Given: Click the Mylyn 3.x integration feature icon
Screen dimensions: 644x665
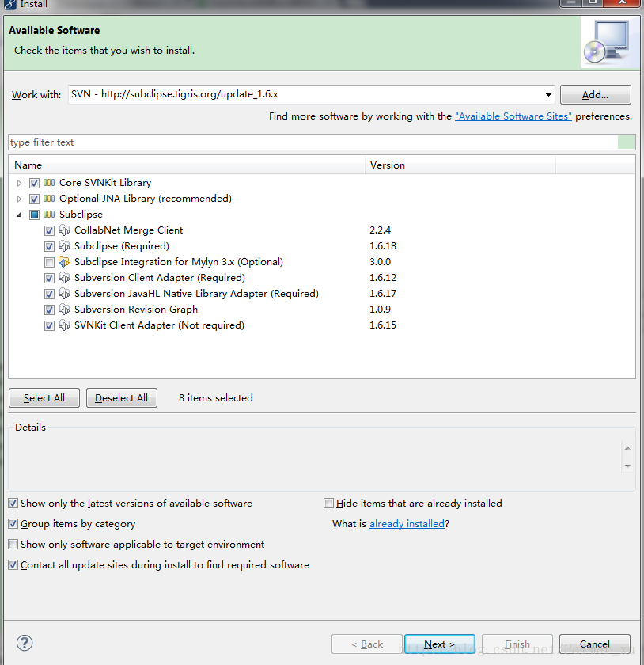Looking at the screenshot, I should [64, 262].
